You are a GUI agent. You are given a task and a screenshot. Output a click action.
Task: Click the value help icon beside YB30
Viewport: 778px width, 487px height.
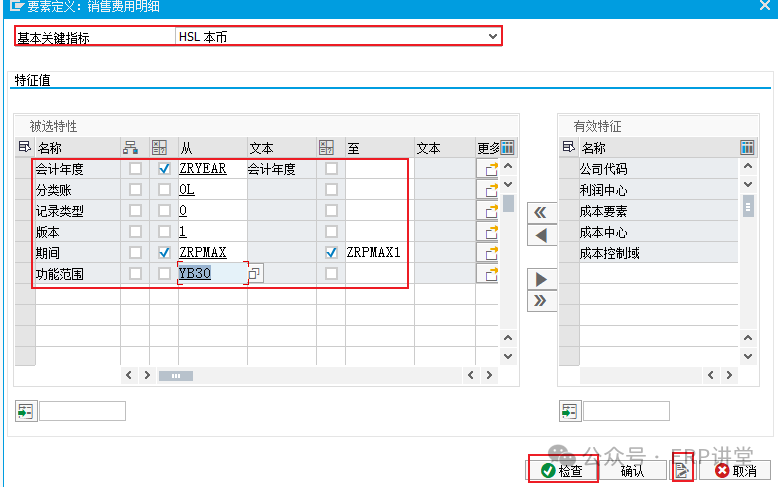(x=256, y=274)
